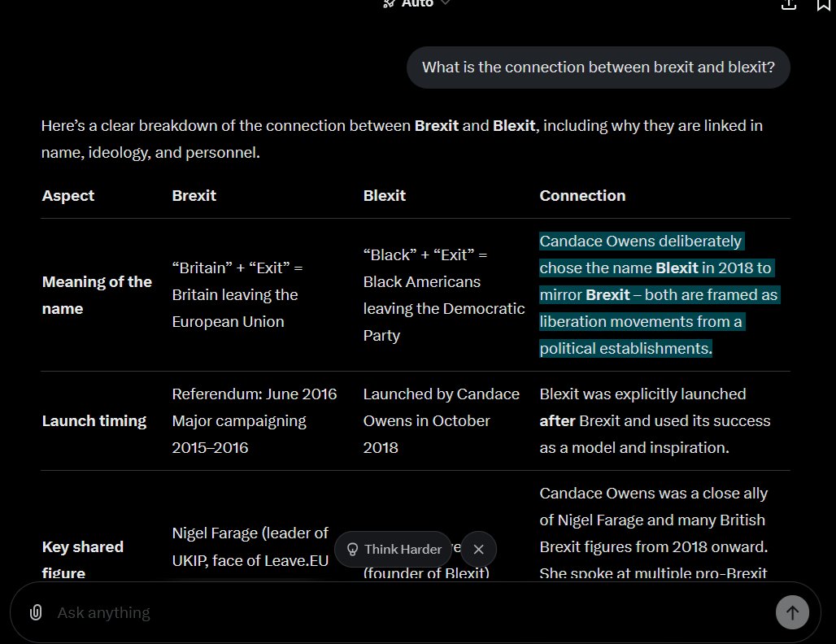Click the 'Candace Owens was a close ally' cell
The width and height of the screenshot is (836, 644).
(x=654, y=533)
